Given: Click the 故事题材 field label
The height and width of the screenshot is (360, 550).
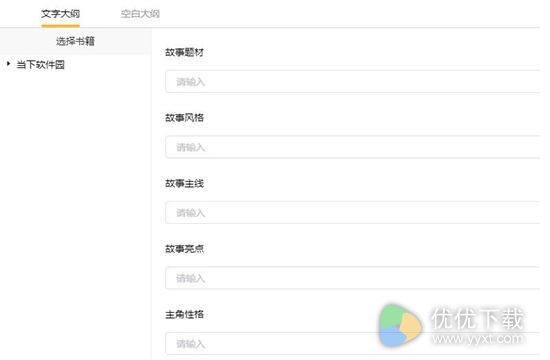Looking at the screenshot, I should [x=185, y=52].
